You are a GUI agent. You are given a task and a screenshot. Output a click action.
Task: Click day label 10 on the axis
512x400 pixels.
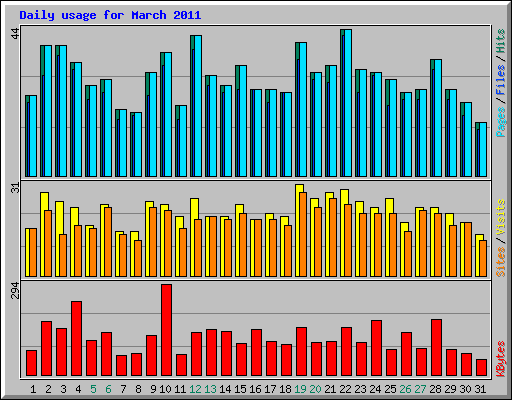pos(165,389)
